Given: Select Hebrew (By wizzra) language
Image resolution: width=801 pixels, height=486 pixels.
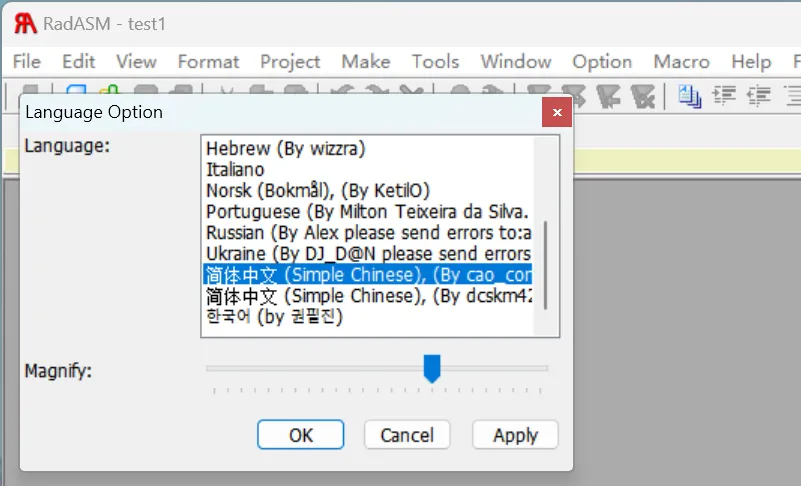Looking at the screenshot, I should (x=367, y=149).
